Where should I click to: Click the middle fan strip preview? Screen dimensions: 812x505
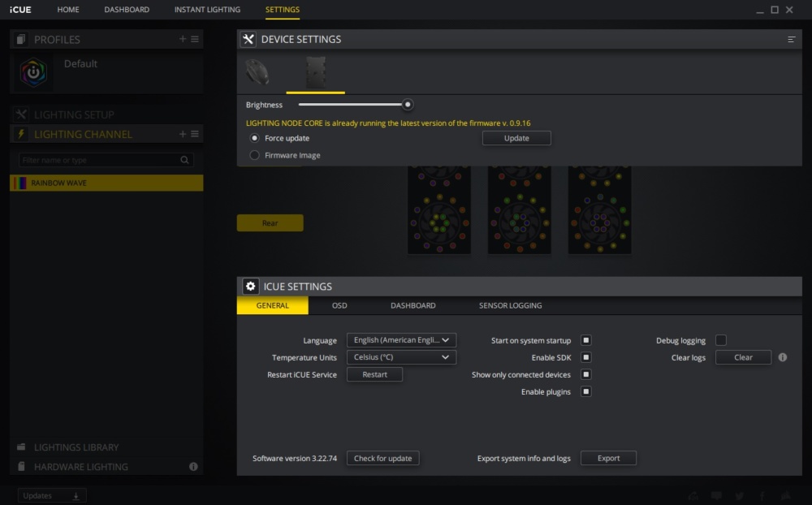coord(520,209)
